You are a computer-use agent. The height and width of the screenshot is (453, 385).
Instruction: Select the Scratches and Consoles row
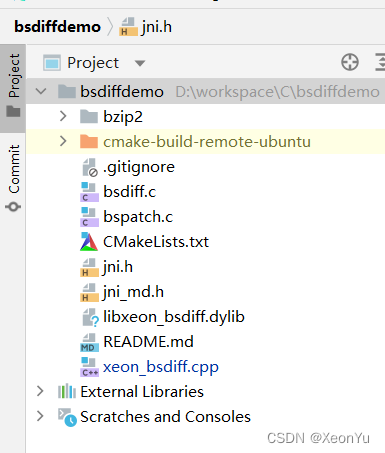click(x=205, y=416)
